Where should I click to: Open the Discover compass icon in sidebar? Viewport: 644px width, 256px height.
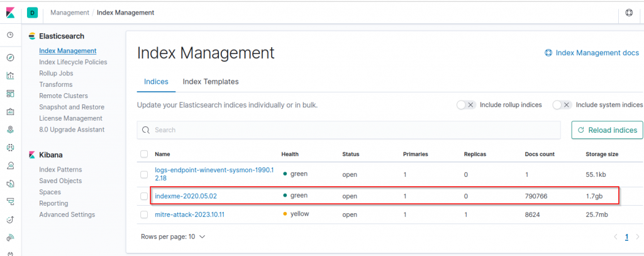point(10,58)
